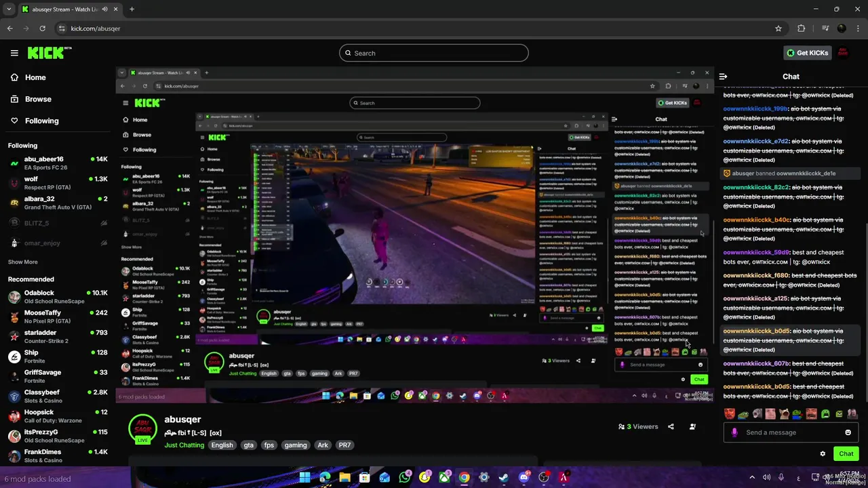Open the Just Chatting category link
Image resolution: width=868 pixels, height=488 pixels.
click(184, 445)
